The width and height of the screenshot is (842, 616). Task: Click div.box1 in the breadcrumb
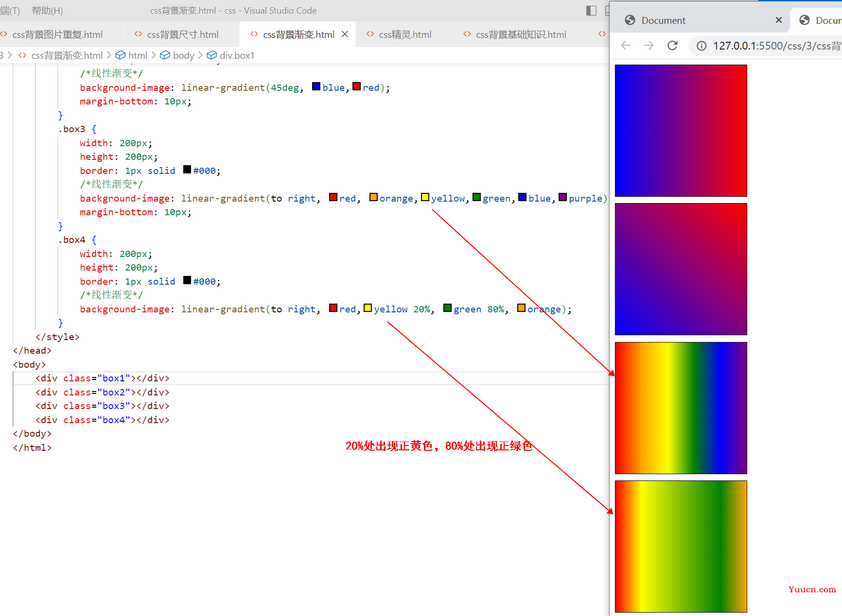coord(237,55)
